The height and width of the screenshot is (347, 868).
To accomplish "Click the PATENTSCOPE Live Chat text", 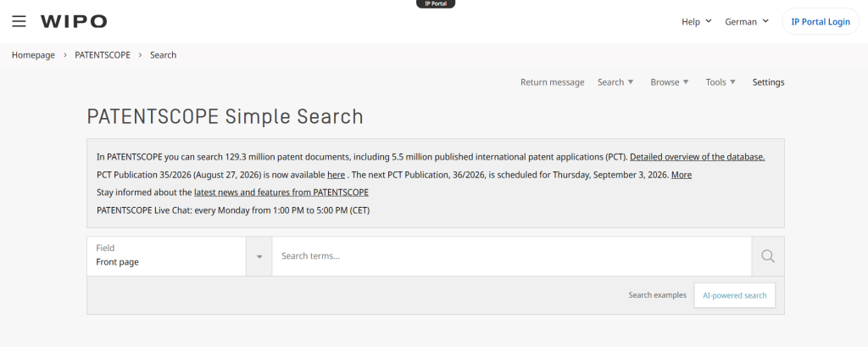I will point(233,210).
